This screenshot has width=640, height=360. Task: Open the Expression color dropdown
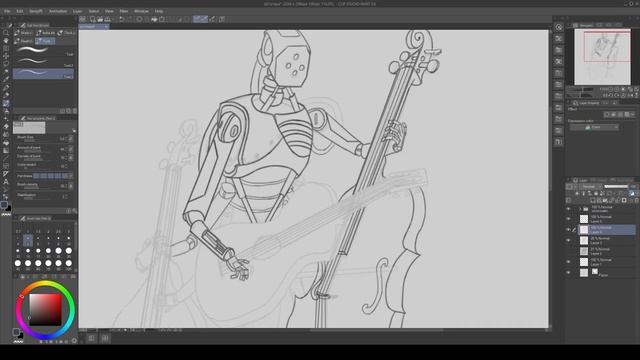point(594,127)
